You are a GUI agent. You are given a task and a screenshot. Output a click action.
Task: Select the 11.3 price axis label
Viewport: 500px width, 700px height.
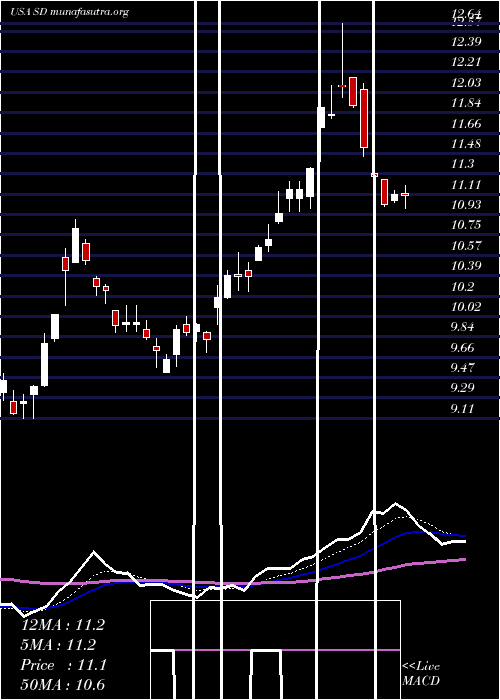point(462,164)
